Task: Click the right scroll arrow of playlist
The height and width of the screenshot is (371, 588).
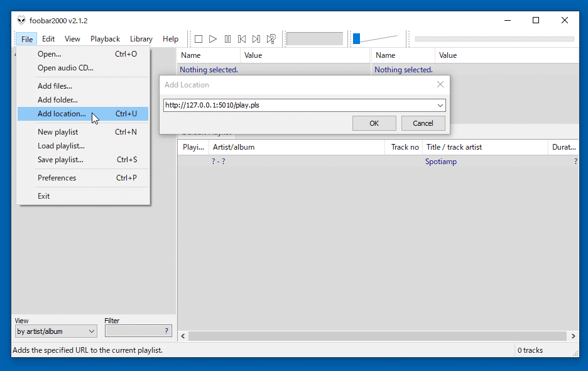Action: tap(574, 336)
